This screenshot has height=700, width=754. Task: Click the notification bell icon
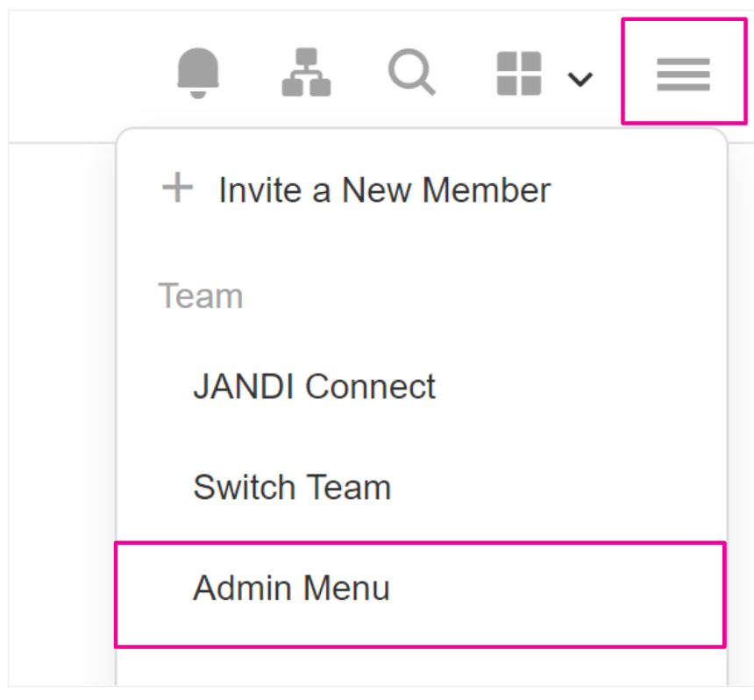pyautogui.click(x=199, y=72)
